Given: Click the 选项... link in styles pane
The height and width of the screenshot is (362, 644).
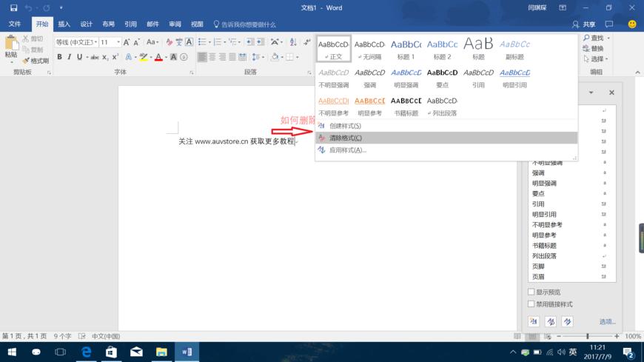Looking at the screenshot, I should (x=607, y=321).
